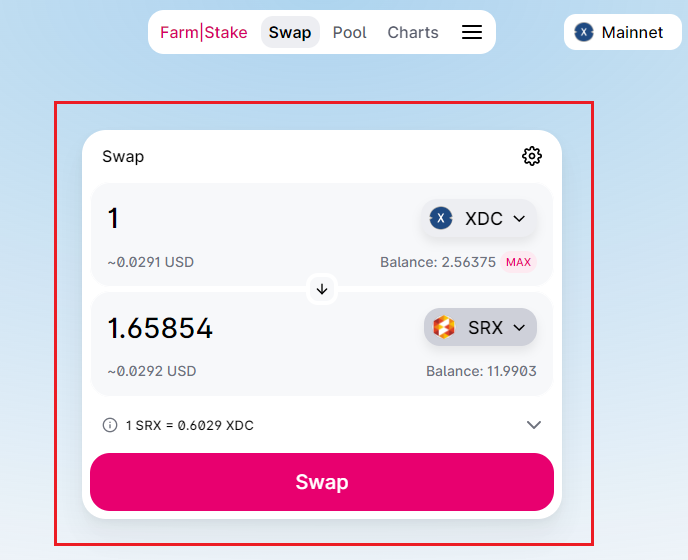Viewport: 688px width, 560px height.
Task: Open the hamburger menu
Action: click(472, 32)
